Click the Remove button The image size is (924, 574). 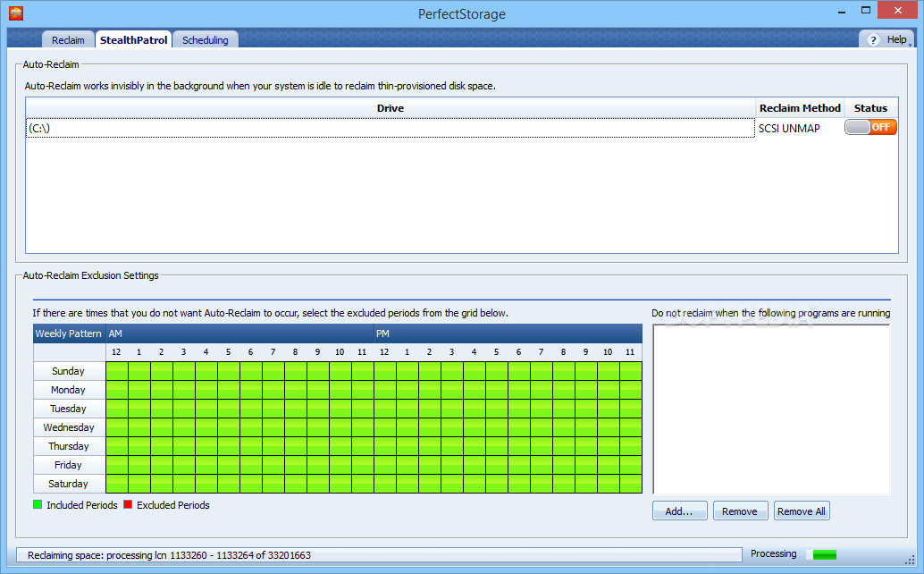(740, 511)
